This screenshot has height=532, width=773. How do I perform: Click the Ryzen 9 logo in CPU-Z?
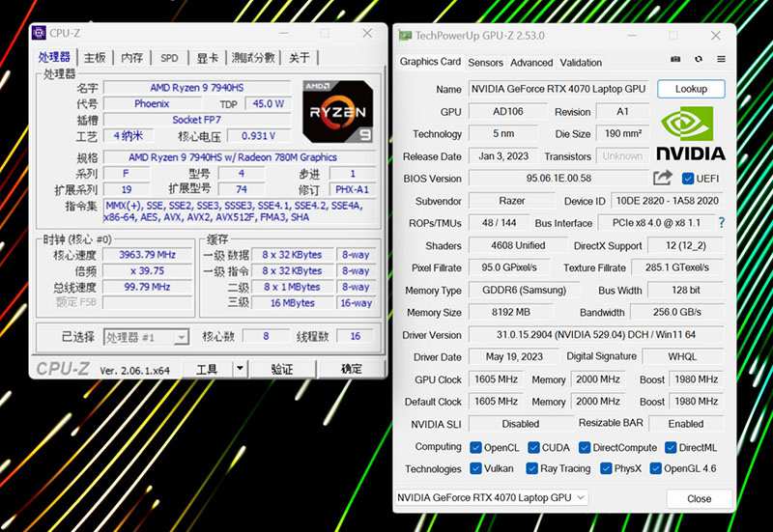[337, 112]
